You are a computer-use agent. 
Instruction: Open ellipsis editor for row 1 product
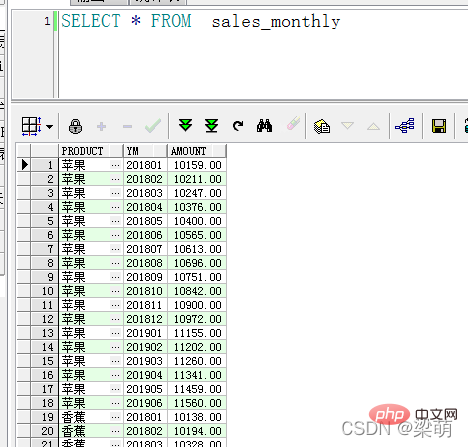[115, 165]
